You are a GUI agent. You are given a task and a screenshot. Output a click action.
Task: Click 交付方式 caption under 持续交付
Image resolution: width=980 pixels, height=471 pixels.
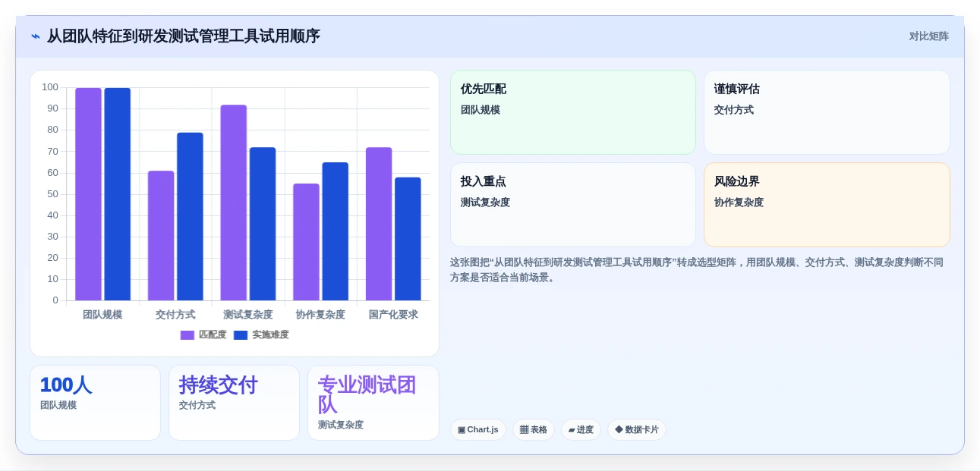(x=197, y=406)
